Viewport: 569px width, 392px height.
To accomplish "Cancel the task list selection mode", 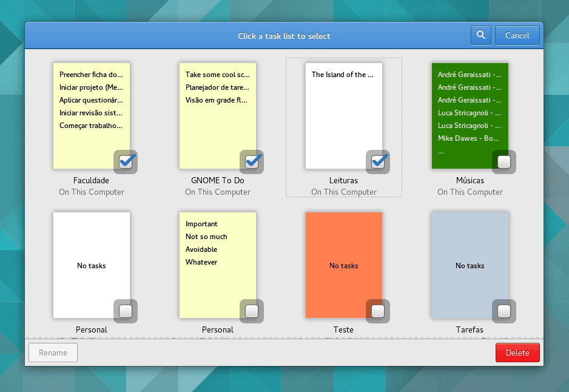I will [x=517, y=35].
